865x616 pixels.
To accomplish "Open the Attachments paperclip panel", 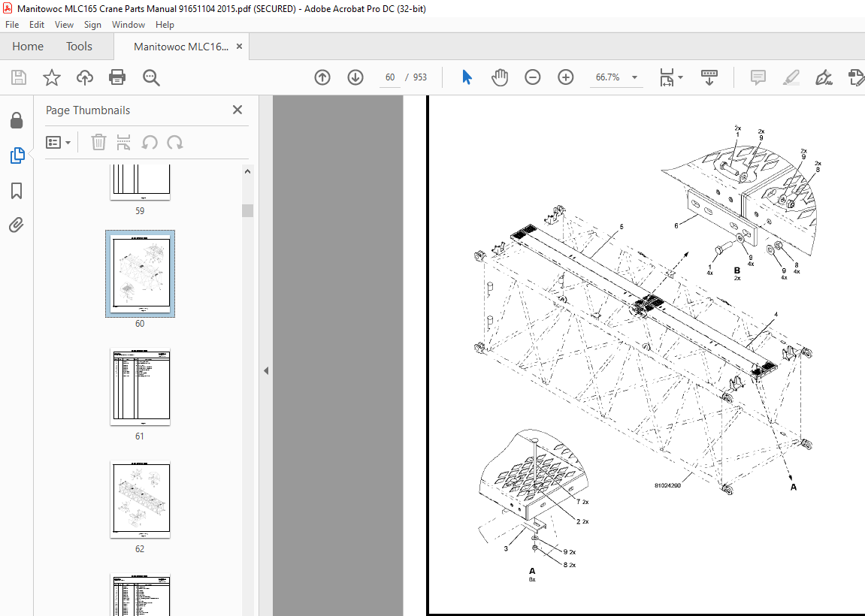I will pos(17,225).
